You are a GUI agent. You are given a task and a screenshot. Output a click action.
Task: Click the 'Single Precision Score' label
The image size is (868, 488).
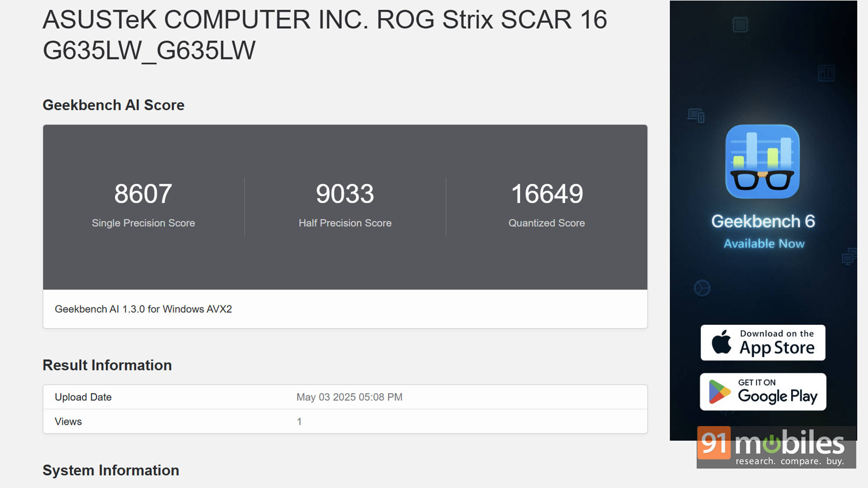[x=143, y=223]
